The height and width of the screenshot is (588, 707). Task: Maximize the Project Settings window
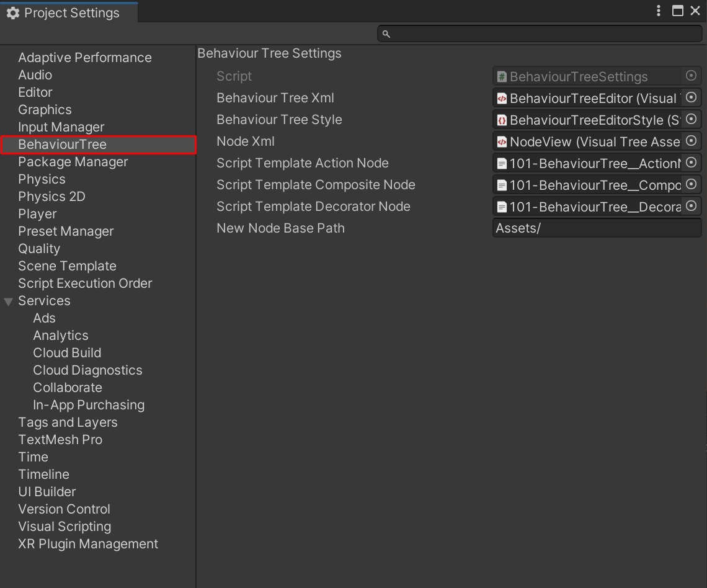(x=677, y=11)
